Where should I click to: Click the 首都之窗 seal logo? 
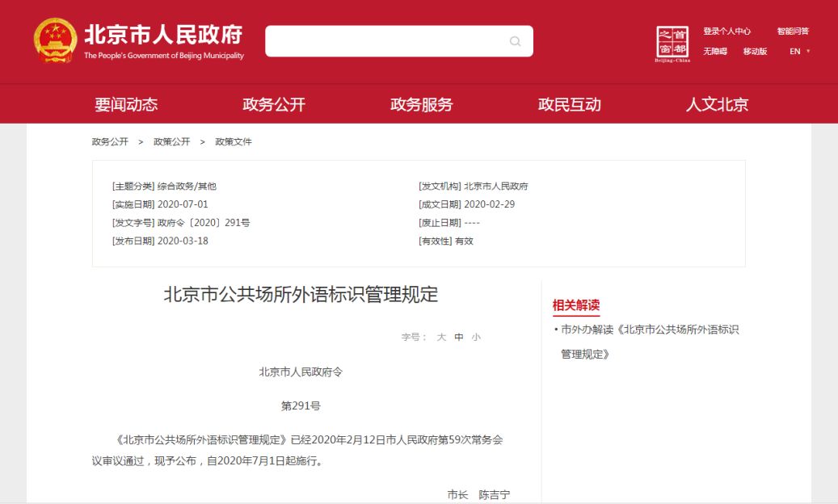point(672,42)
